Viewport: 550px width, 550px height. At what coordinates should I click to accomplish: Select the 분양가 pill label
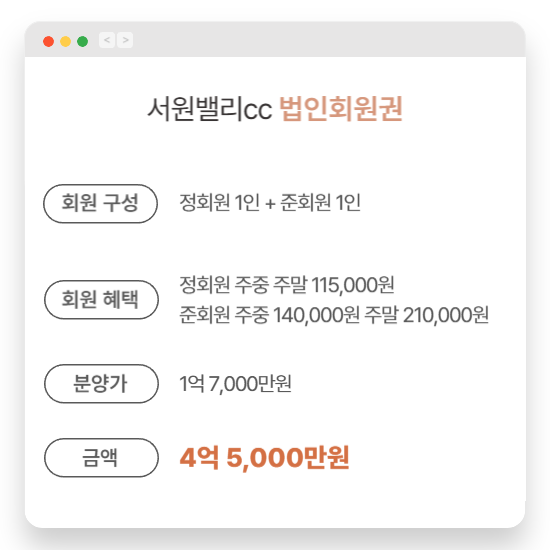101,384
